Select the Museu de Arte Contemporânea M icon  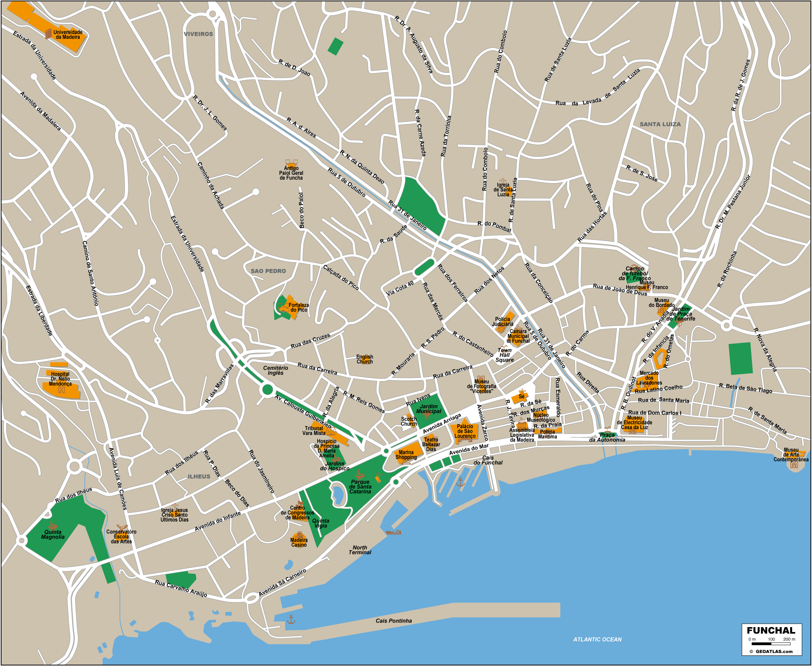(794, 465)
